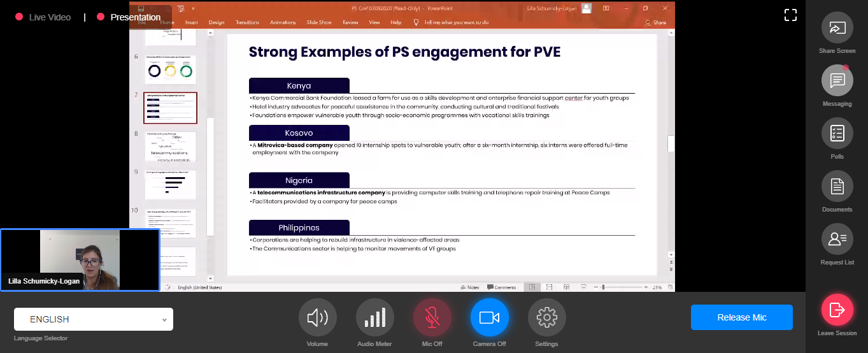Open the Language Selector dropdown
This screenshot has height=353, width=868.
[94, 319]
